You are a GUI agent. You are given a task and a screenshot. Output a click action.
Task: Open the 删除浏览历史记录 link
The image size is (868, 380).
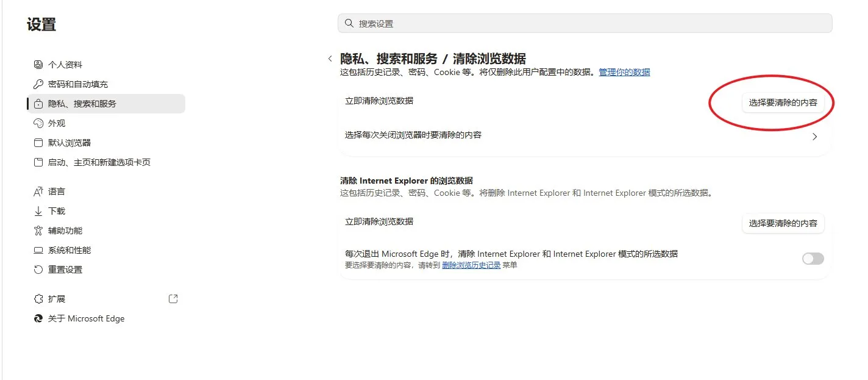coord(471,265)
